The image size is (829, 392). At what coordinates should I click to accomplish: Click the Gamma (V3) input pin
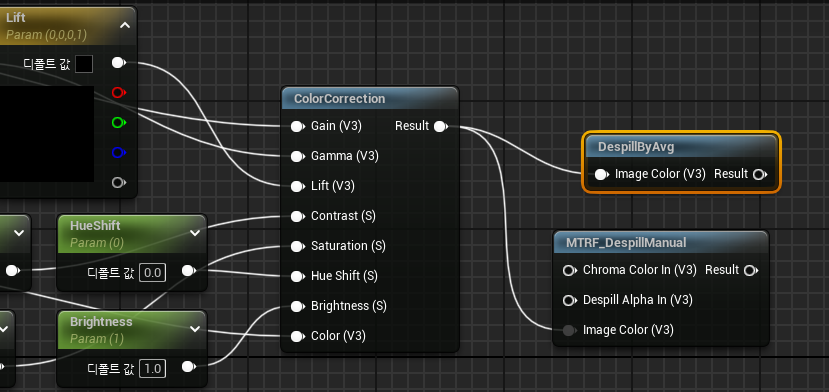click(298, 156)
